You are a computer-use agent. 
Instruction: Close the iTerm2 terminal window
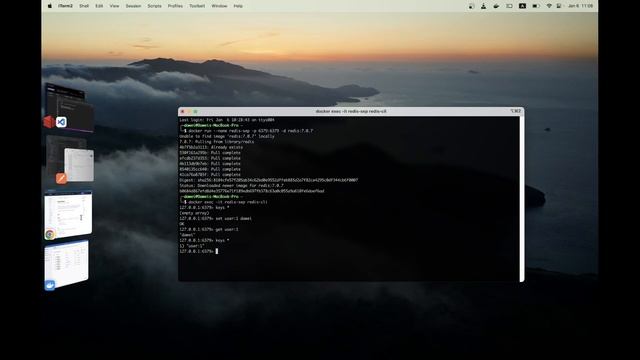[183, 111]
